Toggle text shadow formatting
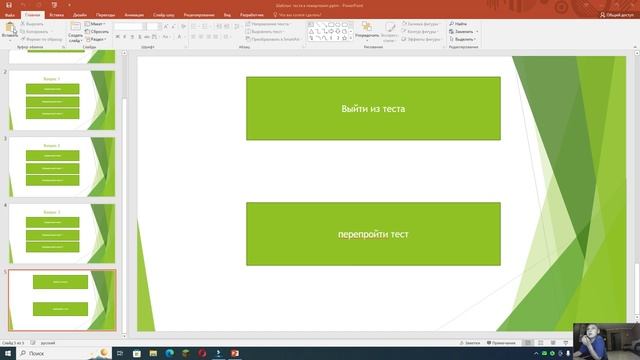Image resolution: width=640 pixels, height=360 pixels. click(x=140, y=37)
